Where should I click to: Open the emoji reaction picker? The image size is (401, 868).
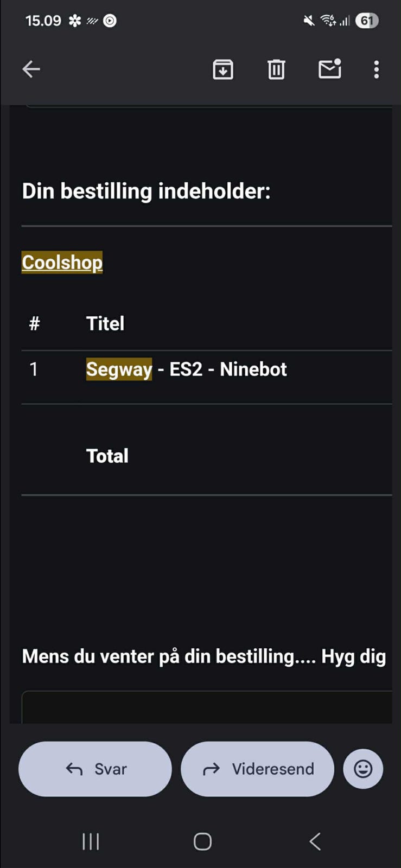[363, 769]
